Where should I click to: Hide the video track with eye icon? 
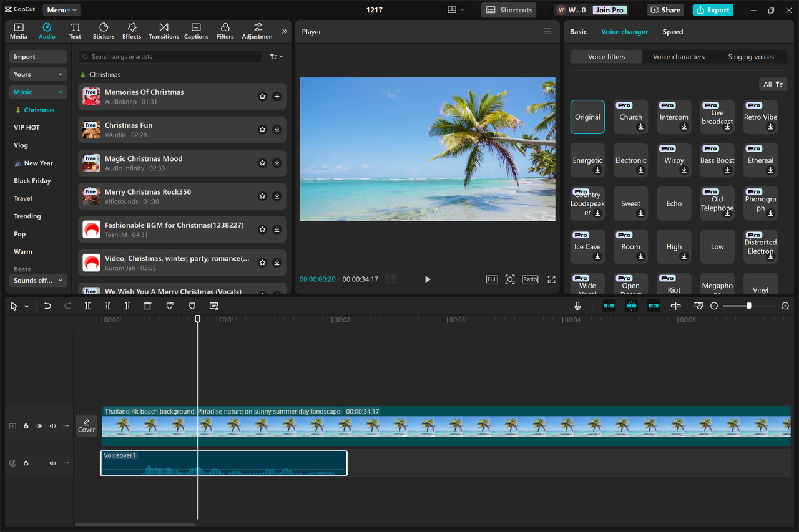(x=39, y=426)
